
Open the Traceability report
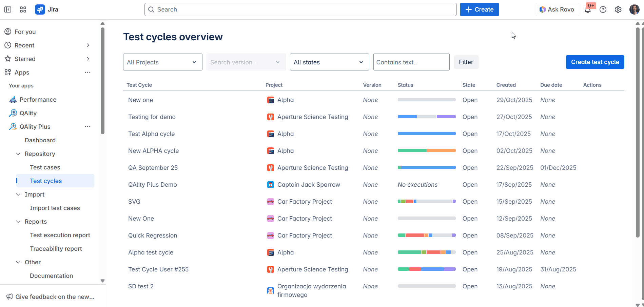point(56,249)
